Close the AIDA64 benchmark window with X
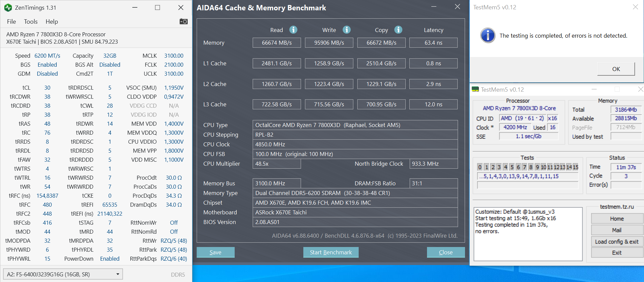 click(x=457, y=7)
